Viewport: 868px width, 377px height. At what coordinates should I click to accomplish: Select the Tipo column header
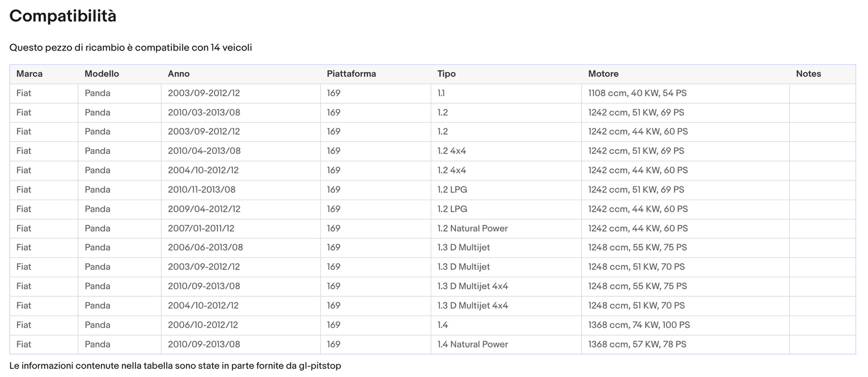pyautogui.click(x=446, y=74)
